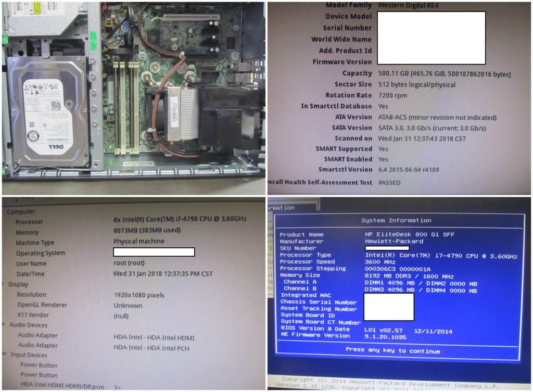Select the X11 Vendor row label
This screenshot has height=392, width=533.
[33, 315]
